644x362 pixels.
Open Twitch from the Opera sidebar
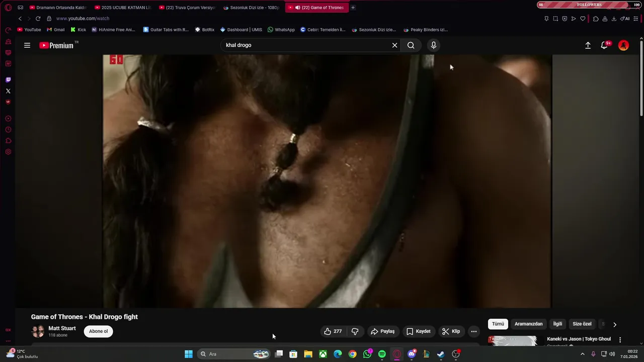point(8,79)
